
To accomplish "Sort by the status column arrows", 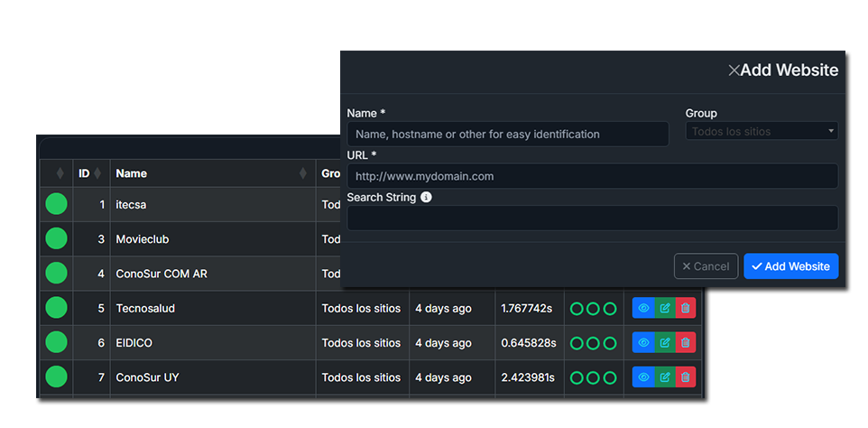I will [60, 173].
